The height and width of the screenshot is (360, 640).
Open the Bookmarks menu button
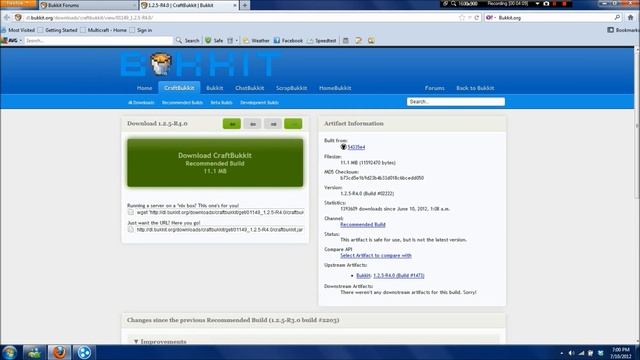623,30
